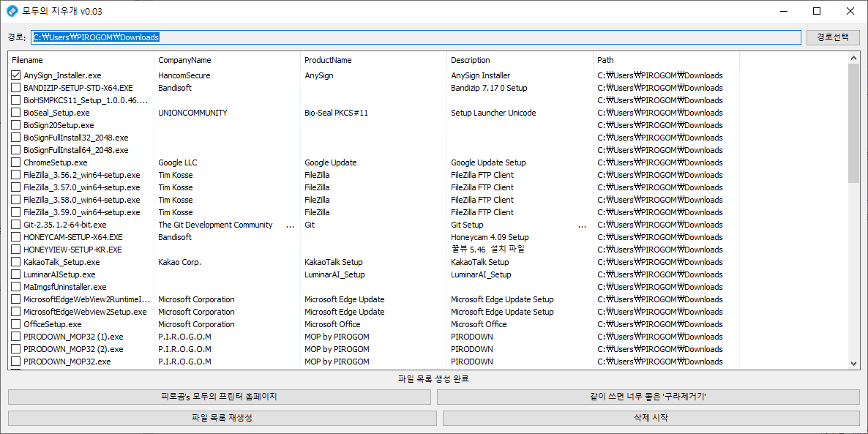
Task: Check the Git-2.35.1.2-64-bit.exe checkbox
Action: coord(15,225)
